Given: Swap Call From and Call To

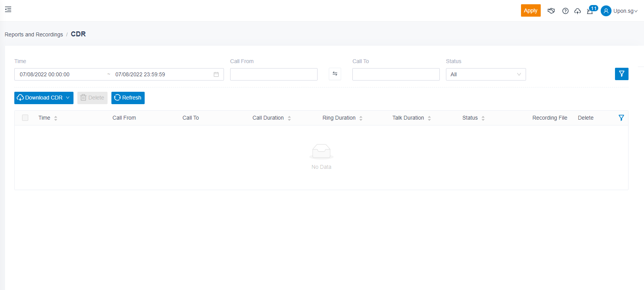Looking at the screenshot, I should click(x=335, y=74).
